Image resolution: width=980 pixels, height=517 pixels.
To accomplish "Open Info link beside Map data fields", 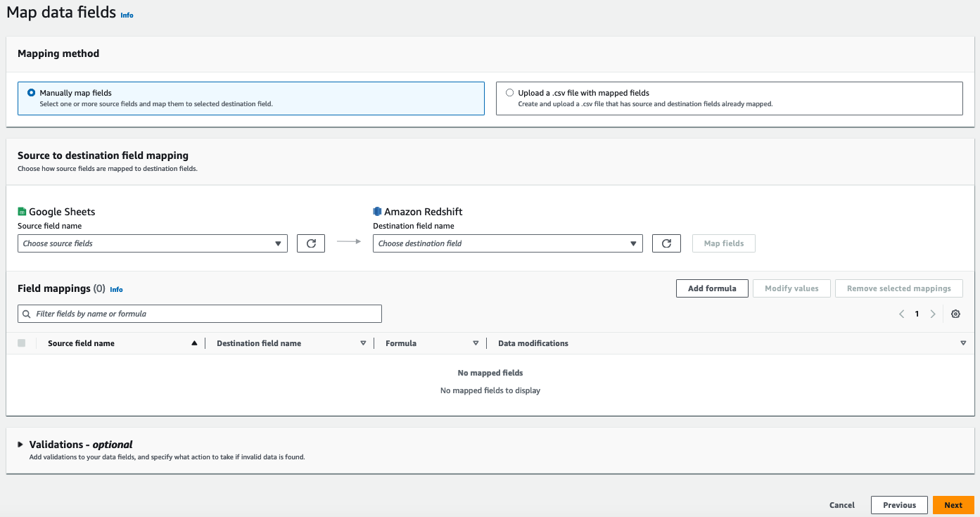I will click(127, 15).
